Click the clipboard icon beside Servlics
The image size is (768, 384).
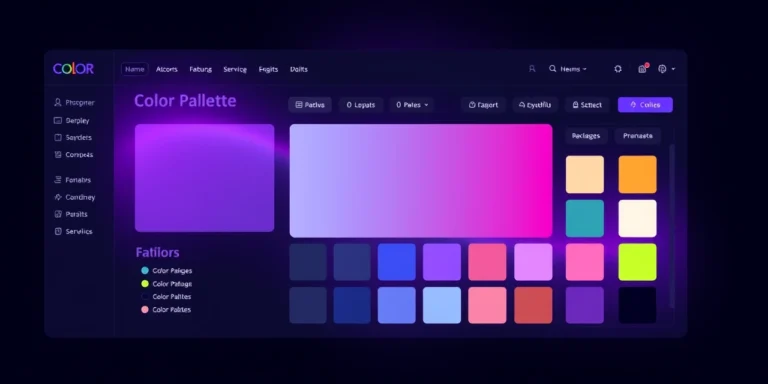click(58, 231)
